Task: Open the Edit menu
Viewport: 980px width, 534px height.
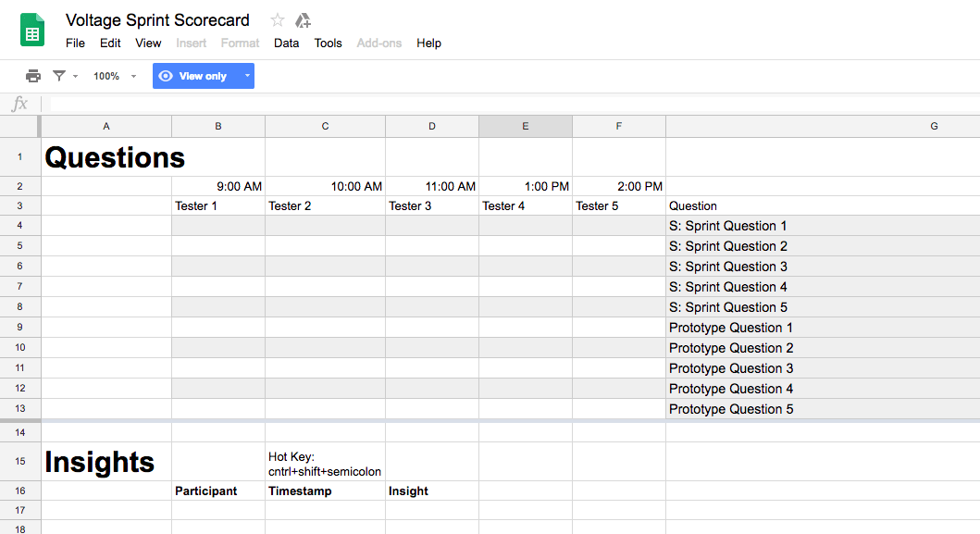Action: [110, 43]
